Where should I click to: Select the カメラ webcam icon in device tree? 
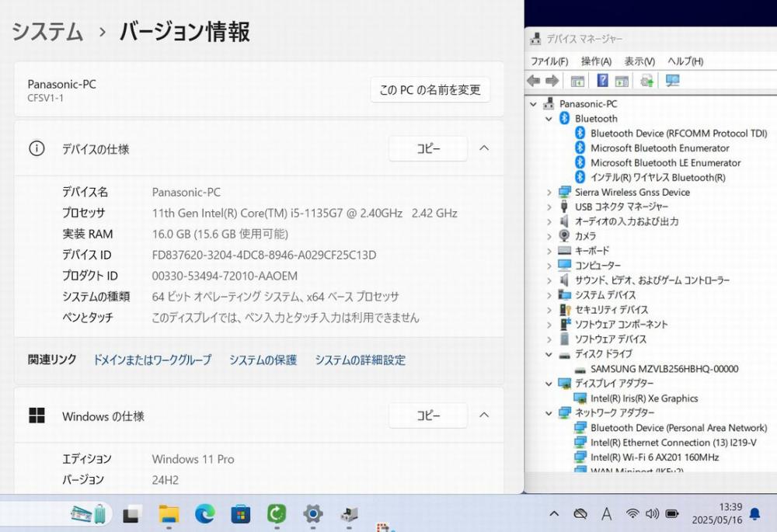click(x=564, y=236)
